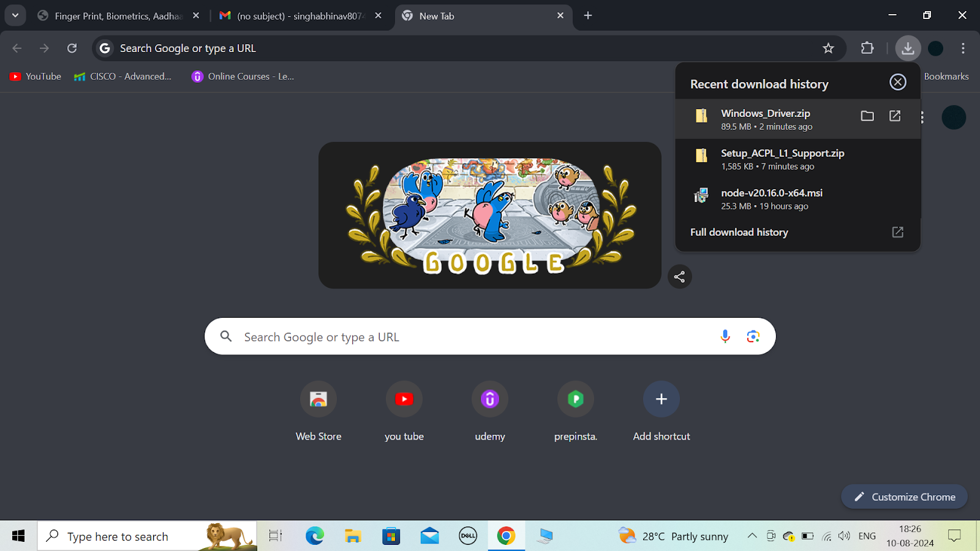Go back using the back arrow
This screenshot has width=980, height=551.
tap(17, 48)
